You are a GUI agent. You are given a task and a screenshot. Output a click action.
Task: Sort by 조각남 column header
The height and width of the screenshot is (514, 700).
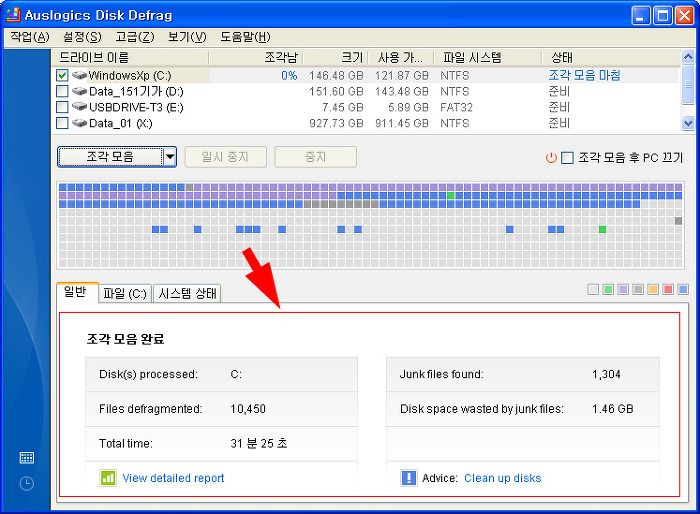click(256, 57)
